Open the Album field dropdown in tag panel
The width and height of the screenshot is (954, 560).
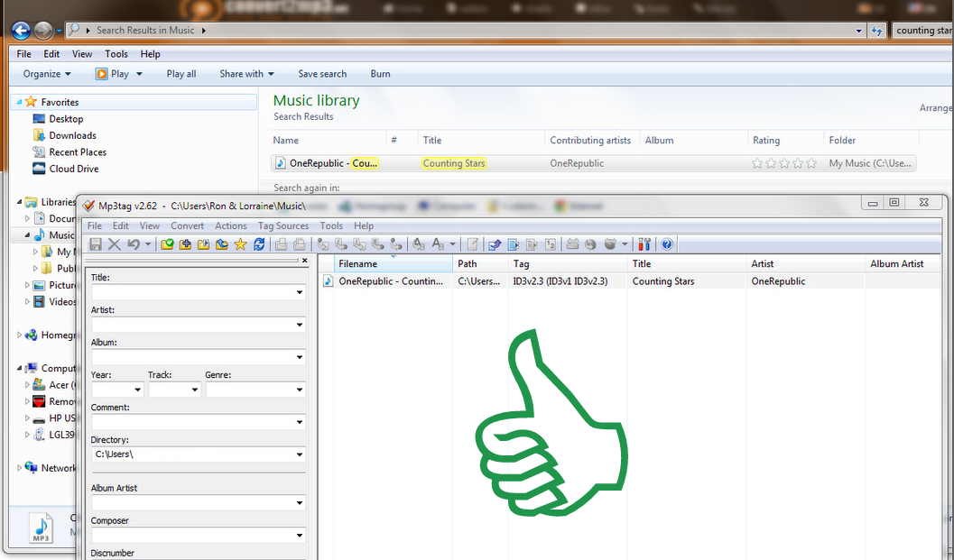(x=300, y=357)
